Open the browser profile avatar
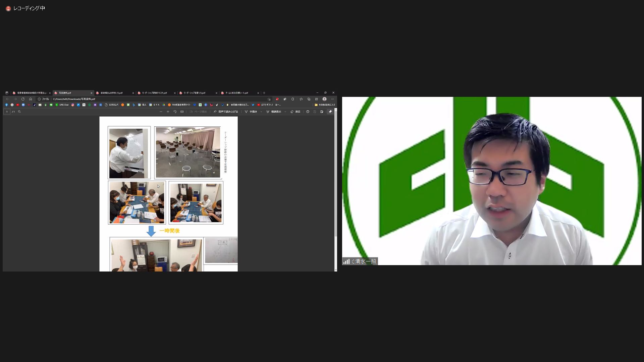 tap(324, 99)
